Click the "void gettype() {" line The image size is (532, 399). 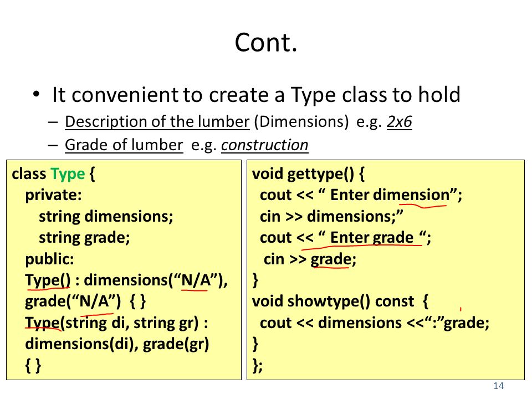pos(309,173)
